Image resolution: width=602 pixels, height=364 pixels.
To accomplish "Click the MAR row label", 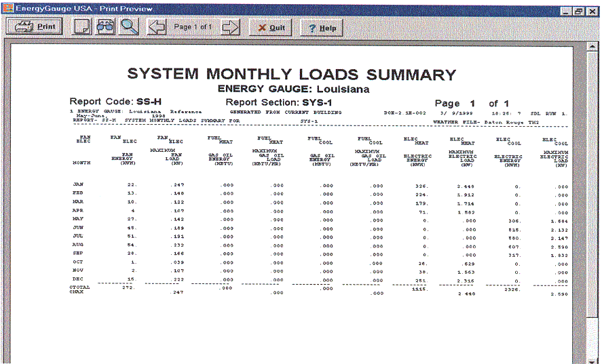I will point(78,202).
